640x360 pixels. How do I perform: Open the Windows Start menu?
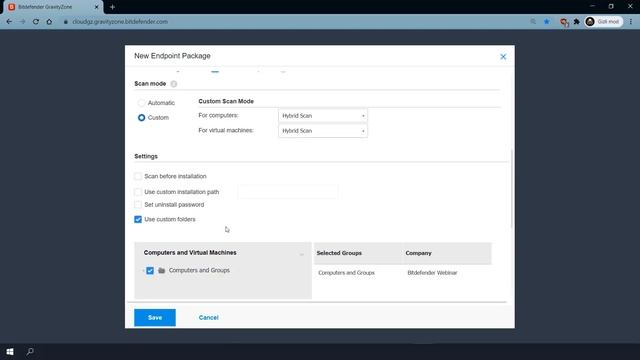click(x=10, y=351)
